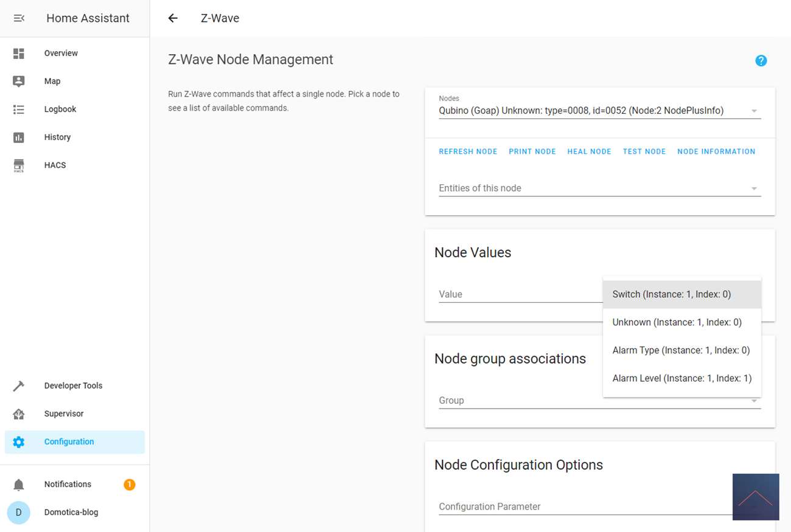
Task: Click the Notifications bell icon
Action: [x=19, y=485]
